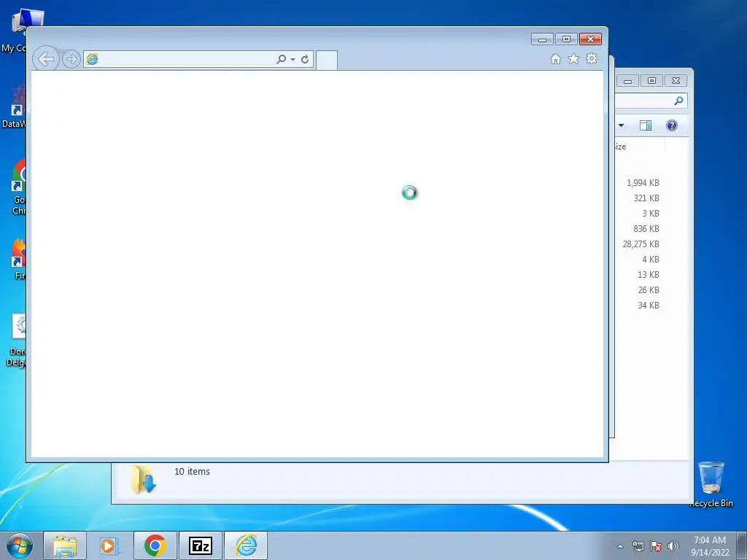The image size is (747, 560).
Task: Select the blank browser tab
Action: [326, 61]
